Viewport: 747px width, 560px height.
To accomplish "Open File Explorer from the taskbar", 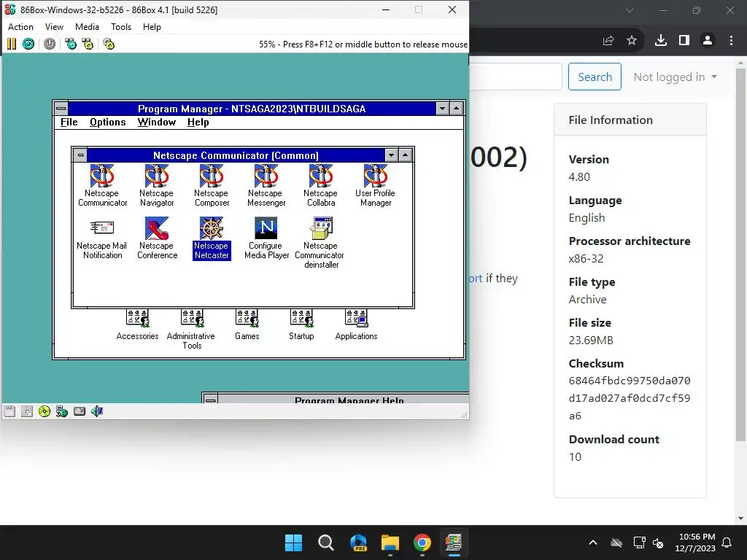I will (x=390, y=542).
